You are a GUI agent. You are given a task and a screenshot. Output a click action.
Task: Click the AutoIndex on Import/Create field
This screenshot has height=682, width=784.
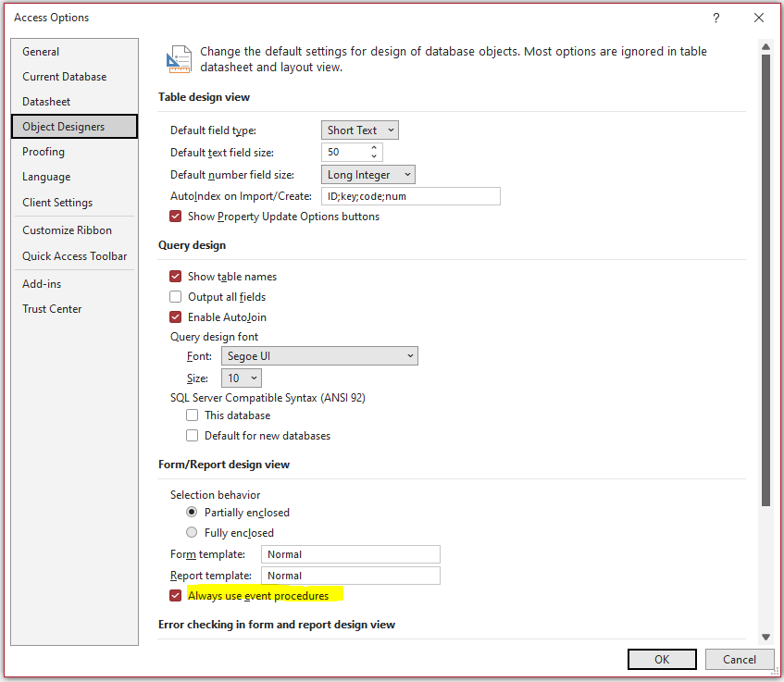coord(410,196)
